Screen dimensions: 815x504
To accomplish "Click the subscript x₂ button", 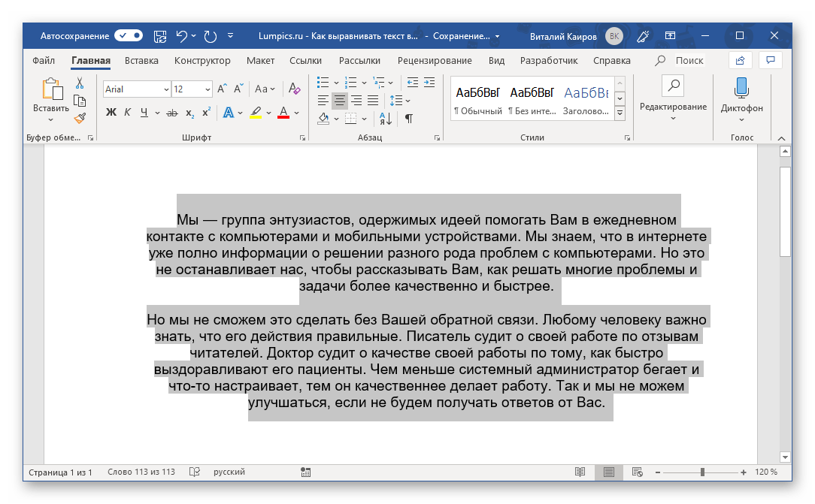I will [x=189, y=113].
